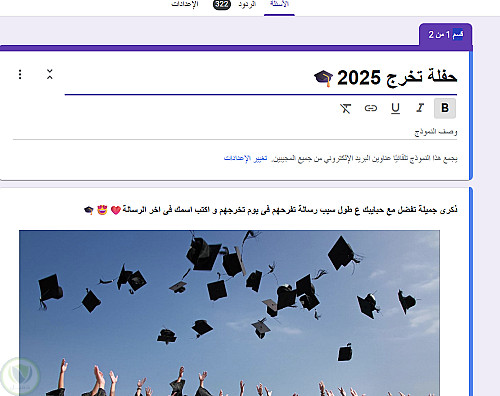The height and width of the screenshot is (396, 500).
Task: Click the 322 responses count badge
Action: coord(222,4)
